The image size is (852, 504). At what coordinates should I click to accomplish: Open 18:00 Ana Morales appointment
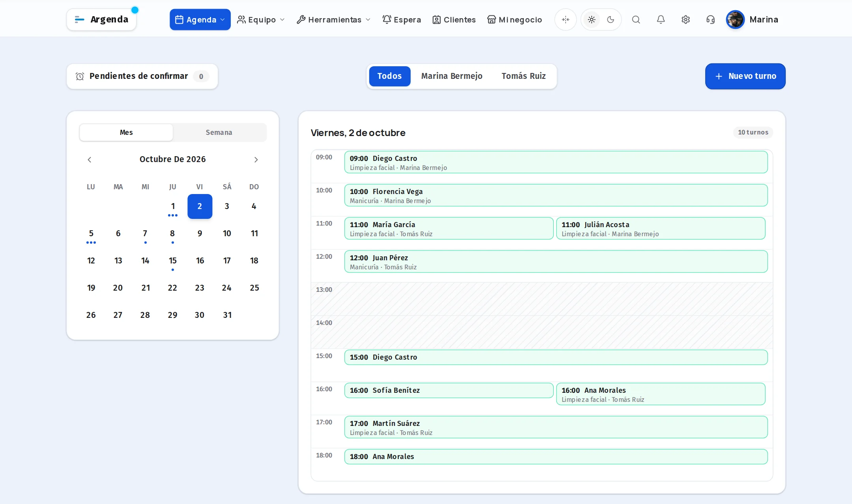coord(556,457)
